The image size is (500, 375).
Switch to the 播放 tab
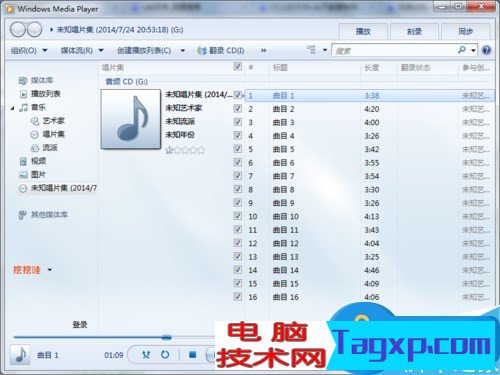(x=363, y=32)
